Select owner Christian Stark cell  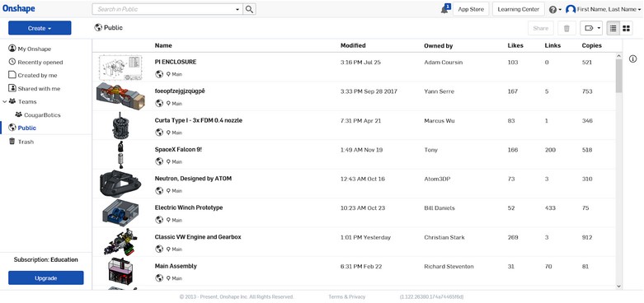[x=444, y=237]
